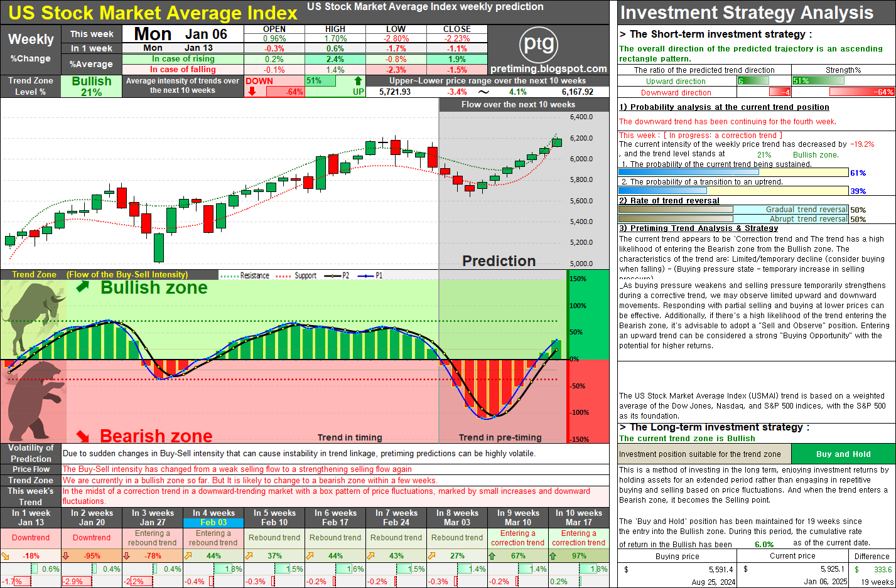The height and width of the screenshot is (588, 896).
Task: Select the bear image in Bearish zone
Action: [35, 402]
